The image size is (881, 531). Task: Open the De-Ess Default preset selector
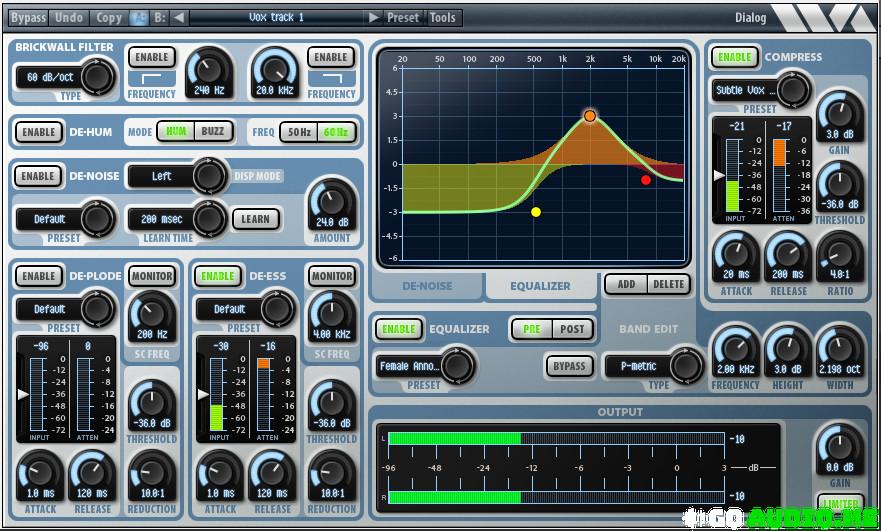244,308
